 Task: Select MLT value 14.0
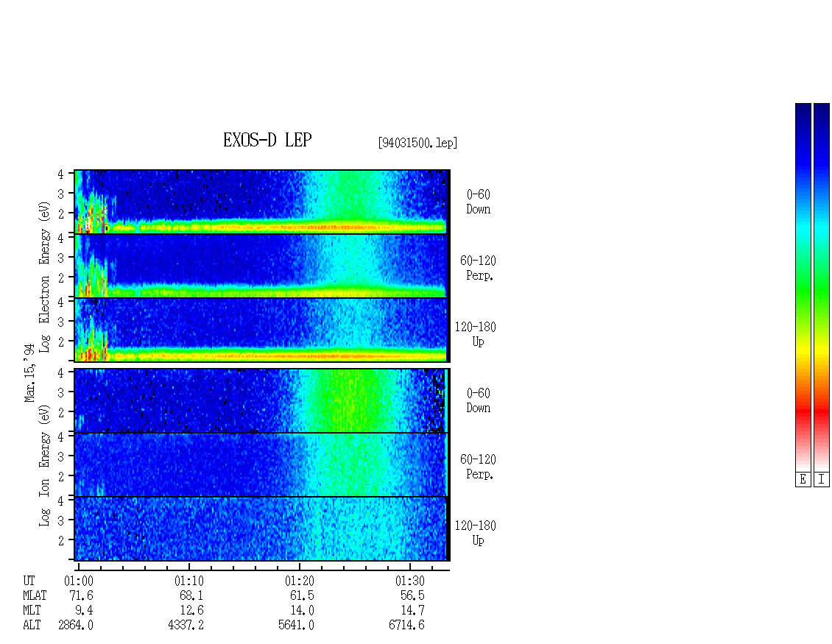pyautogui.click(x=302, y=611)
